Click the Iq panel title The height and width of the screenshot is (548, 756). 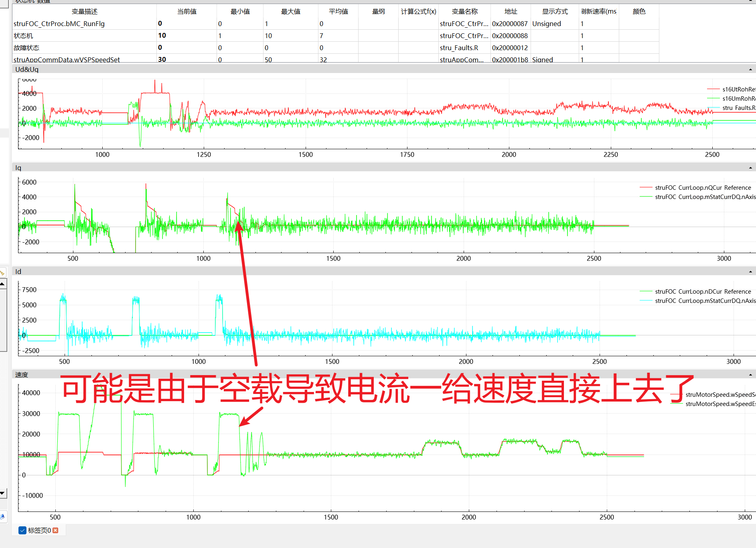coord(18,168)
